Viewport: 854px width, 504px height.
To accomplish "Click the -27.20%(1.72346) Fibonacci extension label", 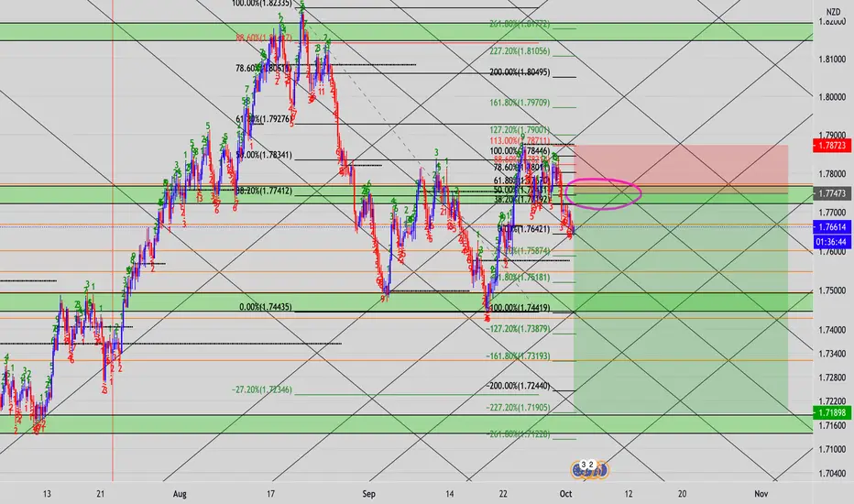I will click(x=262, y=390).
